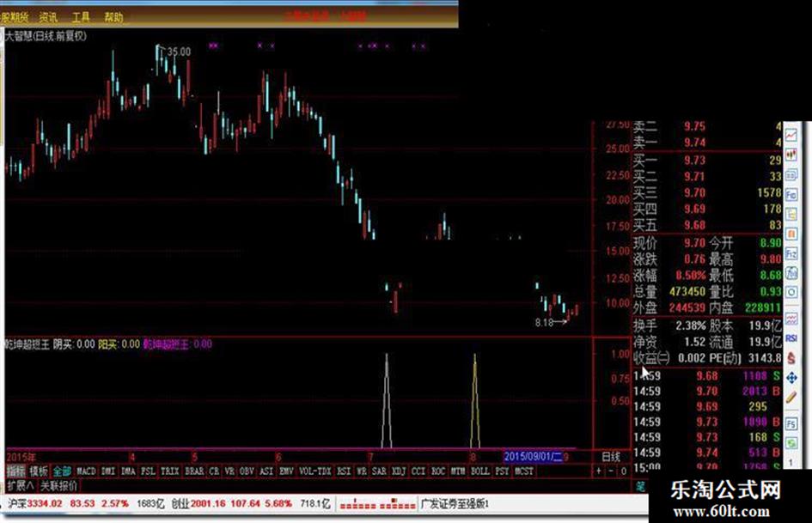Image resolution: width=812 pixels, height=523 pixels.
Task: Open the wavy-lines indicator sidebar icon
Action: 791,318
